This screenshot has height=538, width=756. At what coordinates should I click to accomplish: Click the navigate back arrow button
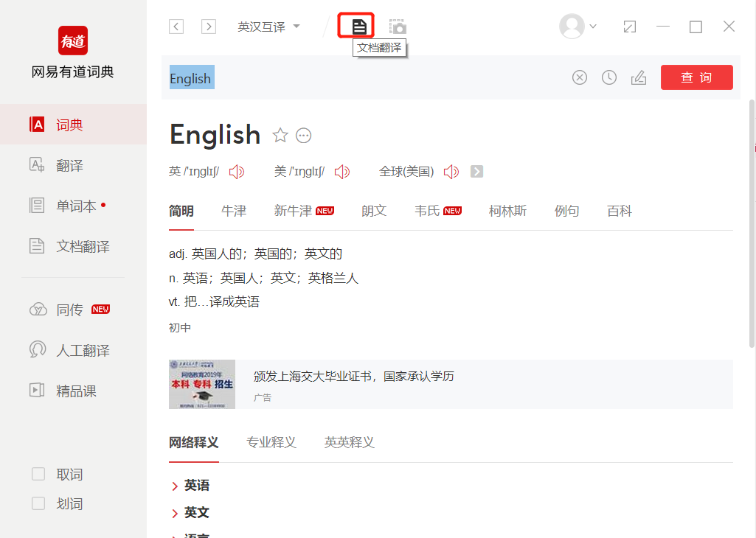176,27
